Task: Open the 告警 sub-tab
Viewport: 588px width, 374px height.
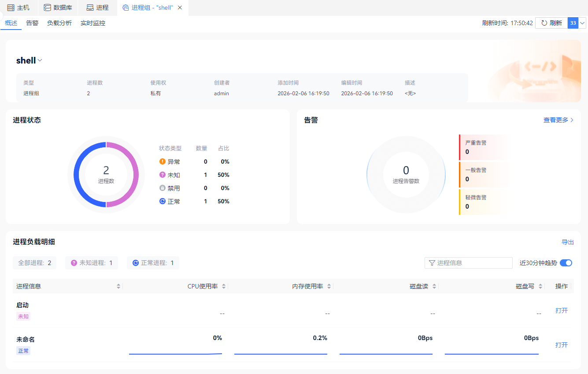Action: (x=32, y=23)
